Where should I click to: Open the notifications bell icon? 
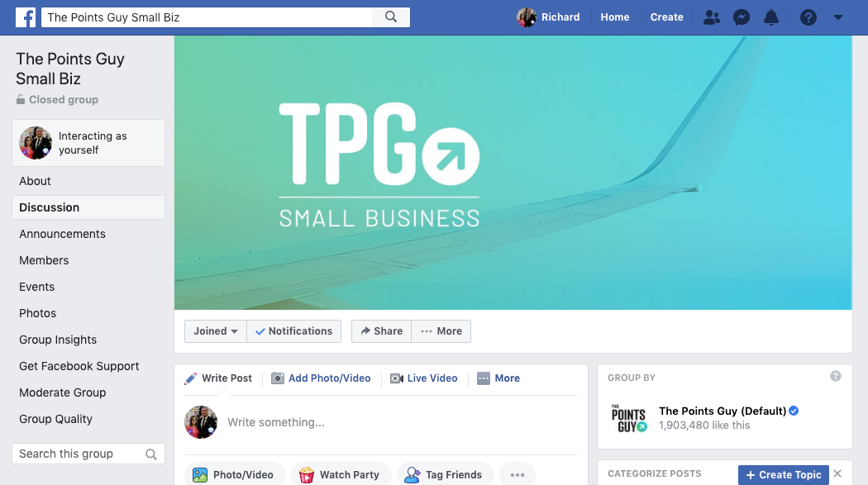click(771, 17)
